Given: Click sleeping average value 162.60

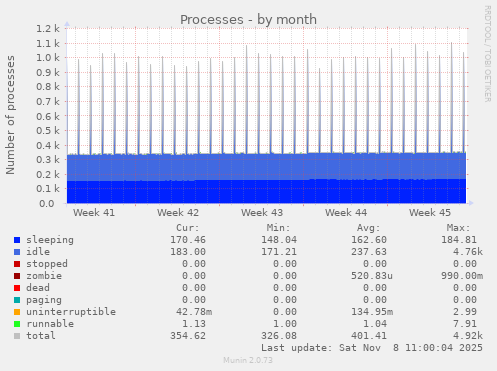Looking at the screenshot, I should tap(369, 240).
